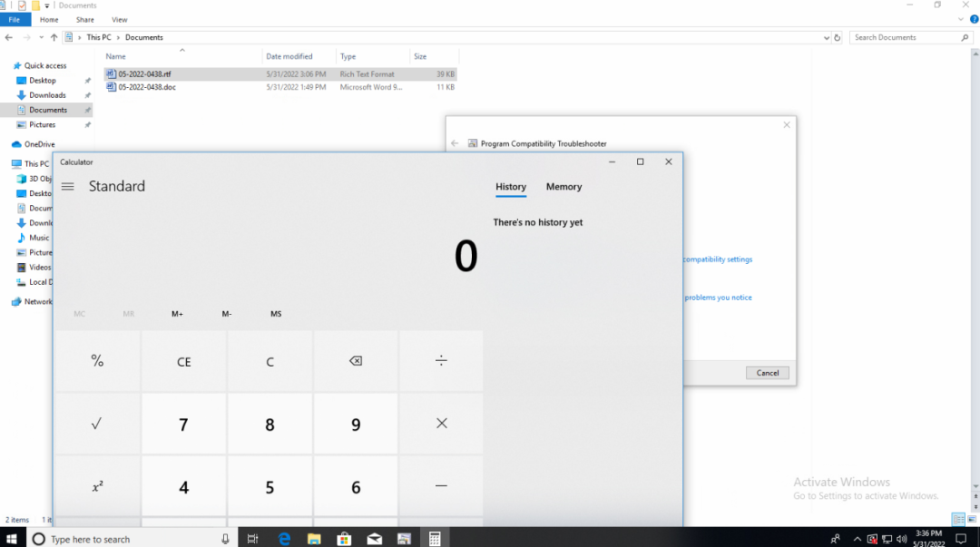
Task: Close the Program Compatibility Troubleshooter dialog
Action: click(787, 125)
